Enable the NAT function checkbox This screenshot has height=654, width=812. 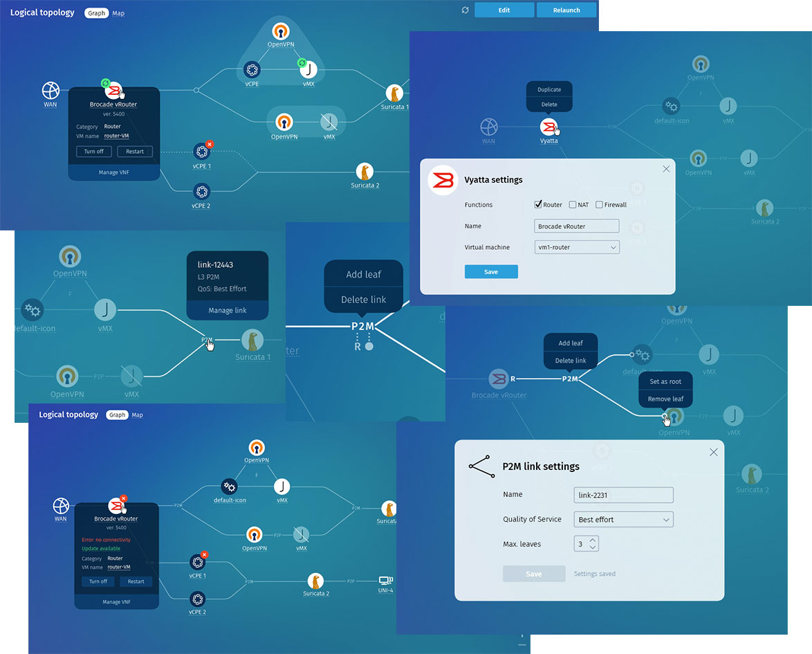[573, 205]
